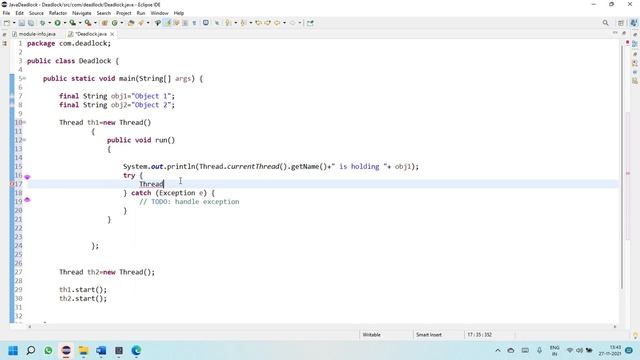The width and height of the screenshot is (640, 360).
Task: Click the vertical editor scrollbar
Action: pyautogui.click(x=621, y=167)
